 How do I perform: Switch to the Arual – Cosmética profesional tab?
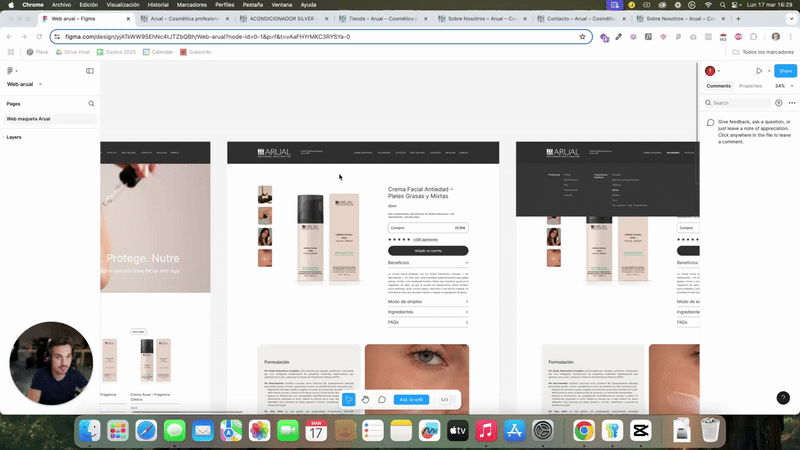click(185, 19)
